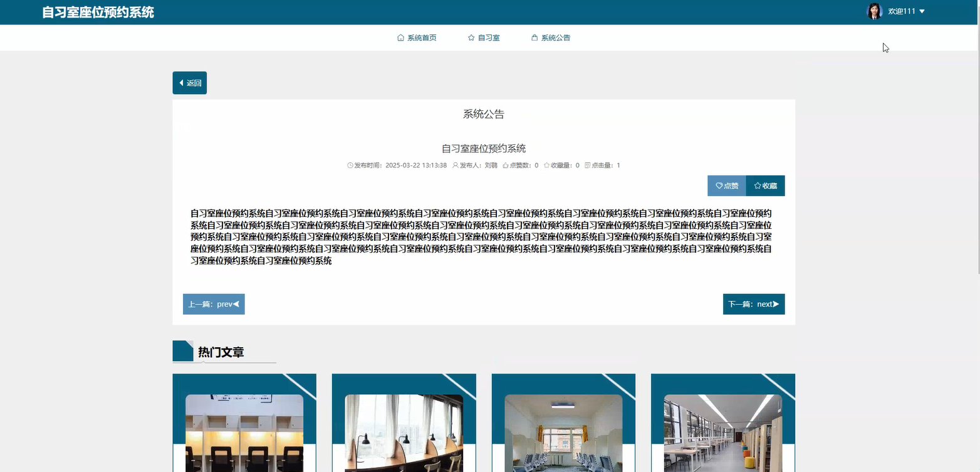Toggle the 收藏 favorite button
The width and height of the screenshot is (980, 472).
coord(765,186)
